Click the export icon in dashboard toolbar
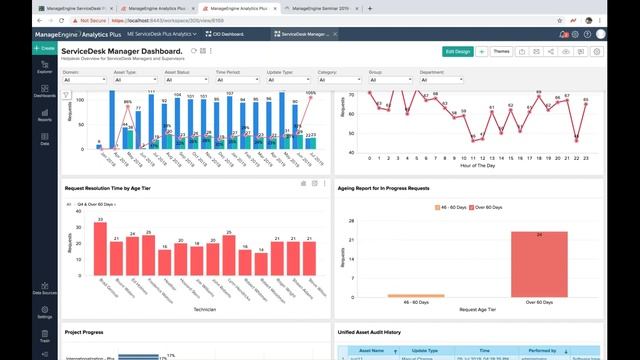The image size is (640, 360). pyautogui.click(x=522, y=51)
